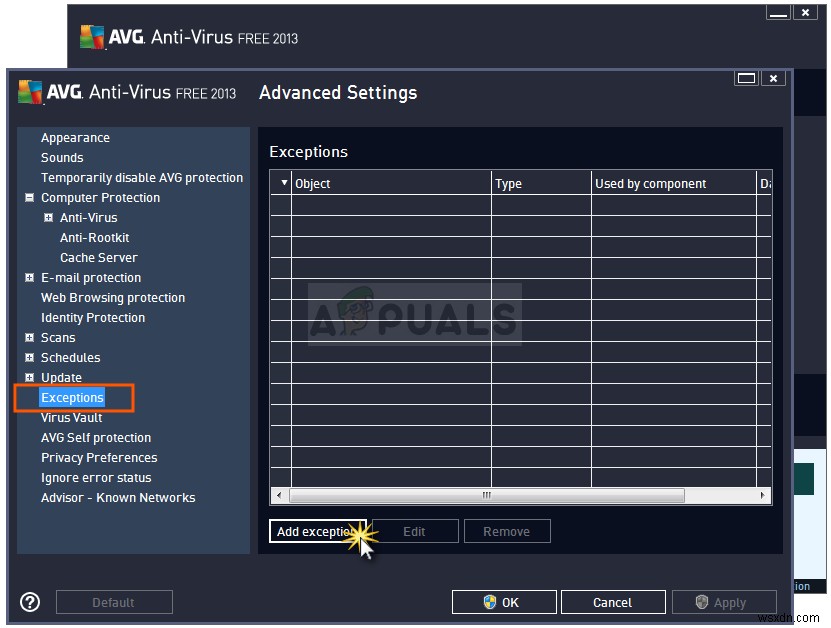This screenshot has height=628, width=831.
Task: Restore defaults with the Default button
Action: coord(113,601)
